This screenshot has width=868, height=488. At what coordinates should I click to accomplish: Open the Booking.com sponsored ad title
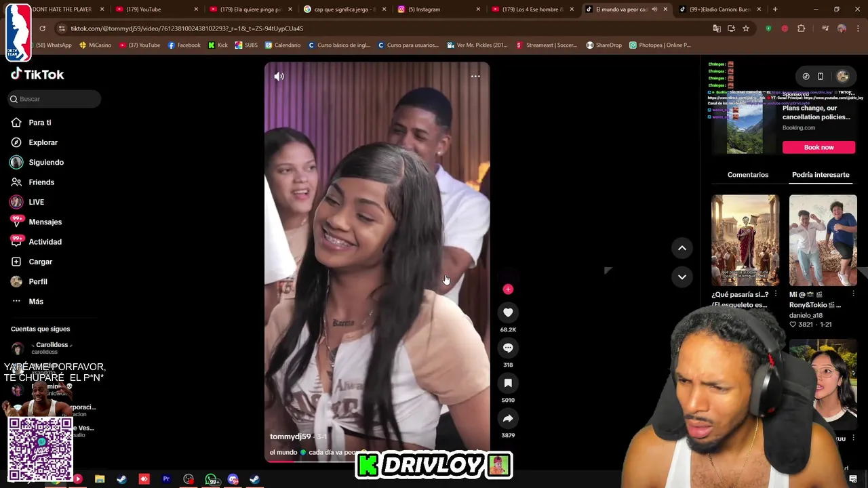pos(816,113)
